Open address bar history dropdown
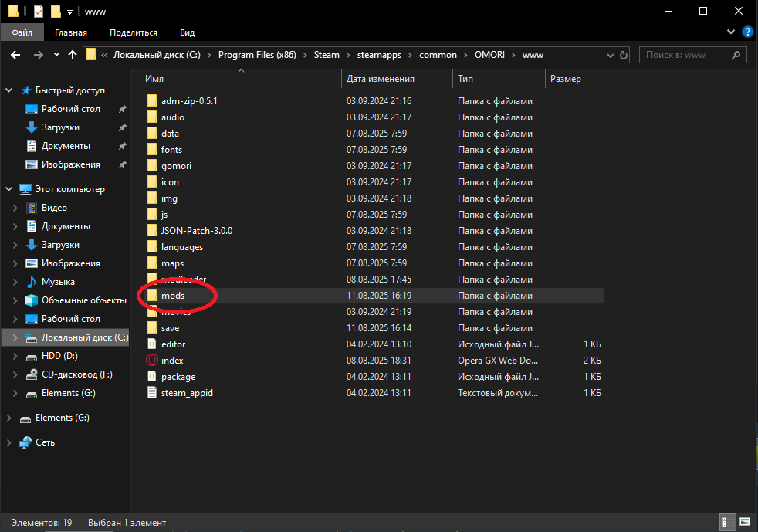 (610, 55)
